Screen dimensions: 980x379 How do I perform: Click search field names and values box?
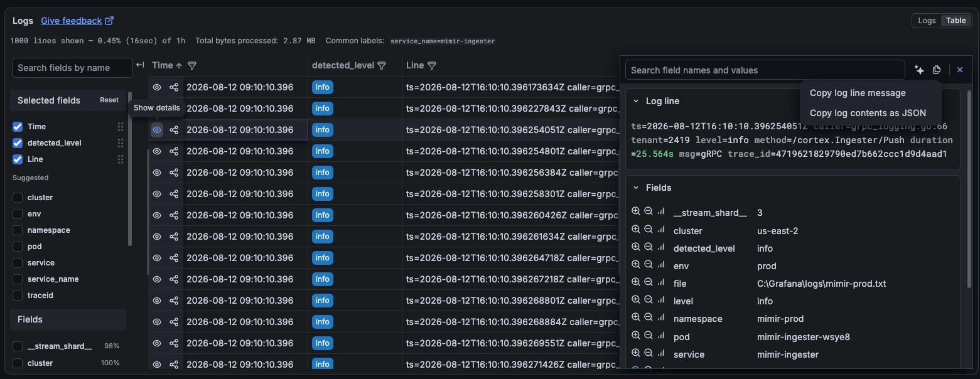[765, 70]
